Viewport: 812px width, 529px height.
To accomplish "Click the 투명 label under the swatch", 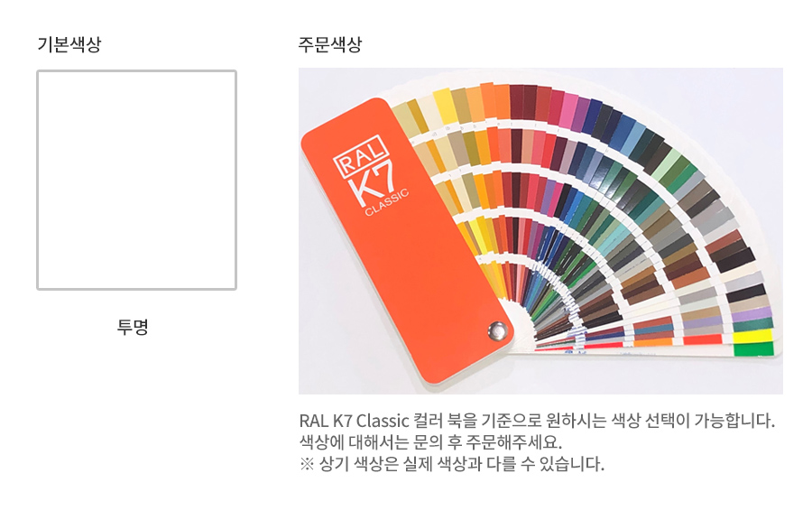I will [133, 327].
